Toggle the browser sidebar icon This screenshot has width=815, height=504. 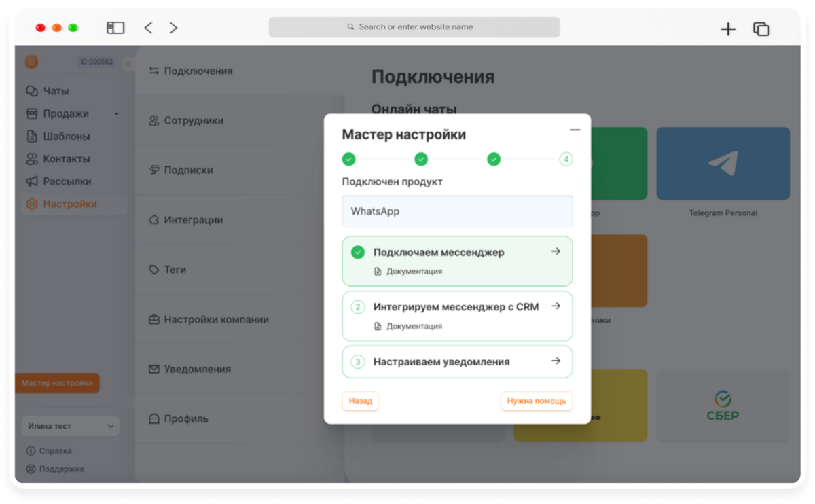coord(115,28)
